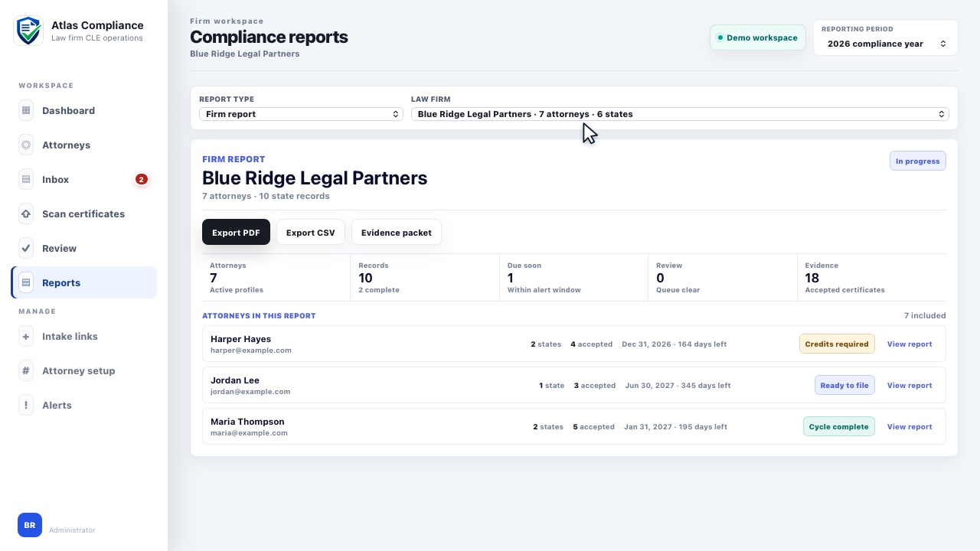Open the Law firm selector dropdown
The image size is (980, 551).
pyautogui.click(x=680, y=114)
